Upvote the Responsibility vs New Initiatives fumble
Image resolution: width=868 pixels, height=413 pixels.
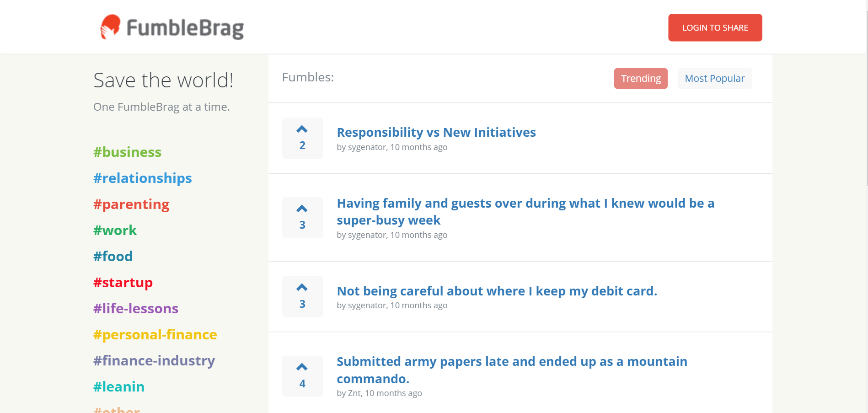(302, 129)
